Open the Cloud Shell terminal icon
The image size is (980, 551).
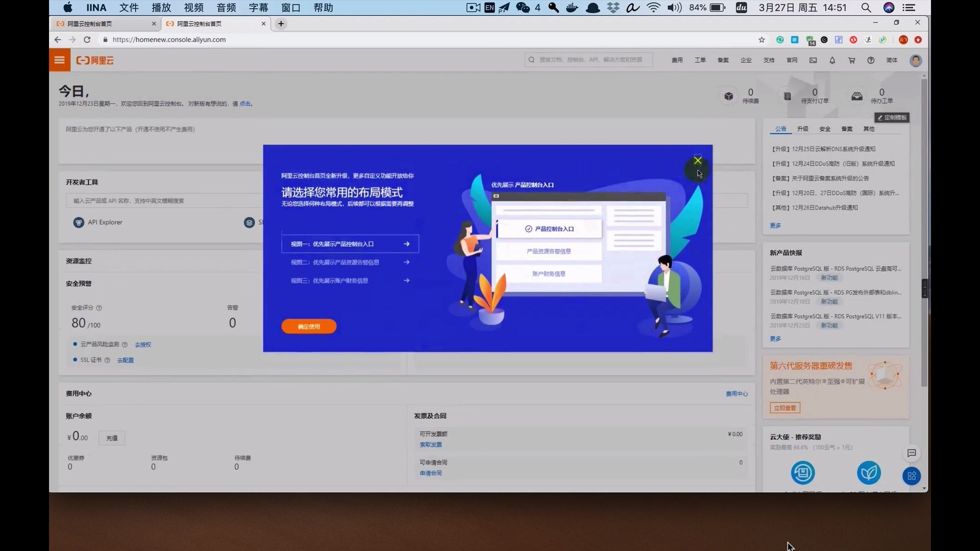pos(813,60)
